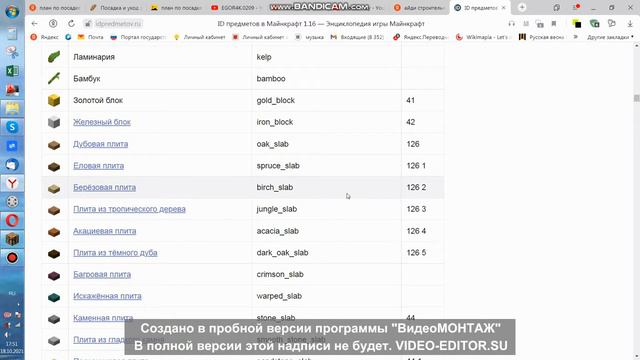Open the film reel taskbar icon

(12, 202)
